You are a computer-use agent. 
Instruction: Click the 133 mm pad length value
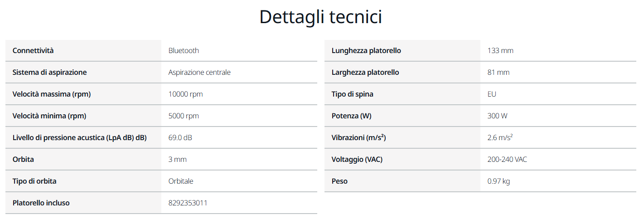[500, 51]
